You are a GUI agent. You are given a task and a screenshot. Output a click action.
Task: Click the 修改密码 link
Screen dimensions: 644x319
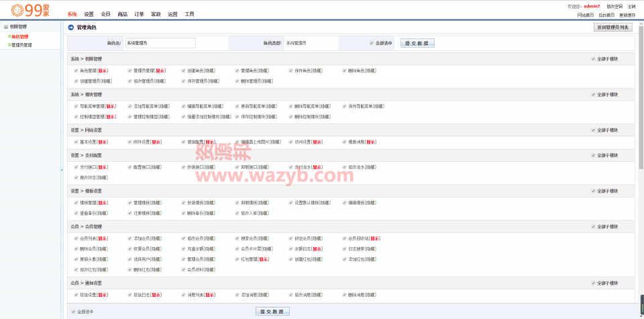click(614, 7)
